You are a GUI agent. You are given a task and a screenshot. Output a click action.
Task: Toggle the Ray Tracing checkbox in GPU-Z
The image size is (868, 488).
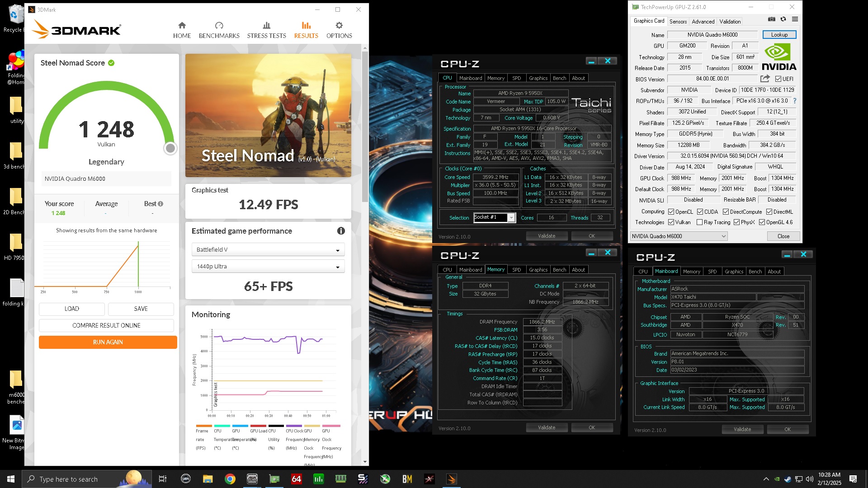pyautogui.click(x=700, y=222)
